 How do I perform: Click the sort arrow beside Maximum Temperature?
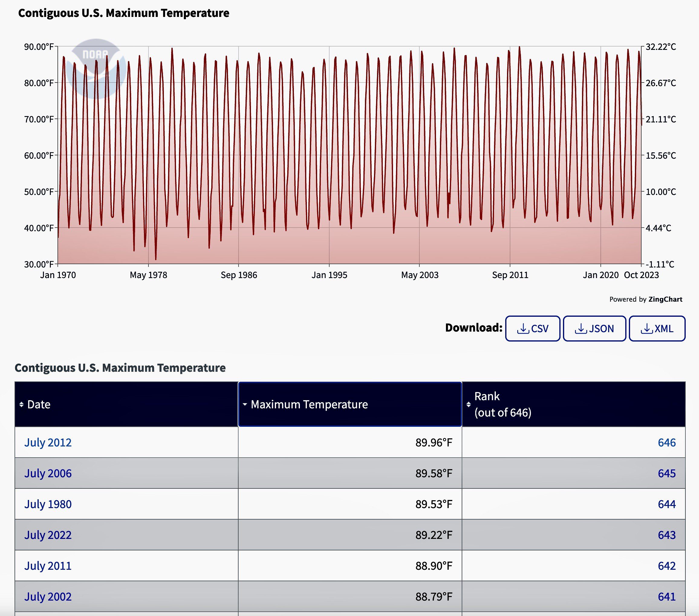[245, 404]
